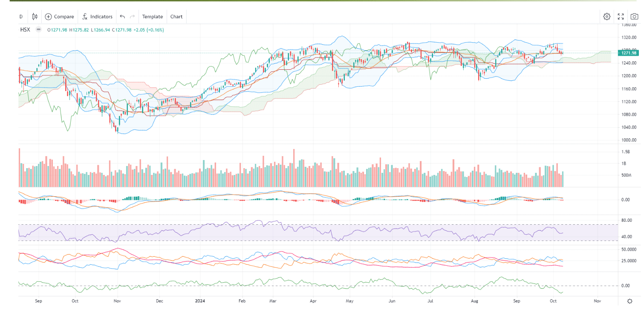Enter fullscreen chart mode

[x=621, y=17]
